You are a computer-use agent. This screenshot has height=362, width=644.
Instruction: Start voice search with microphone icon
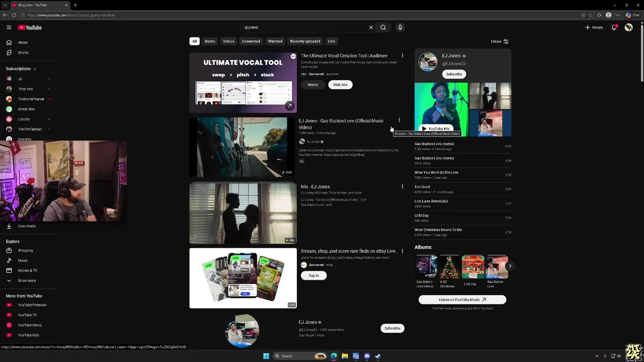400,28
